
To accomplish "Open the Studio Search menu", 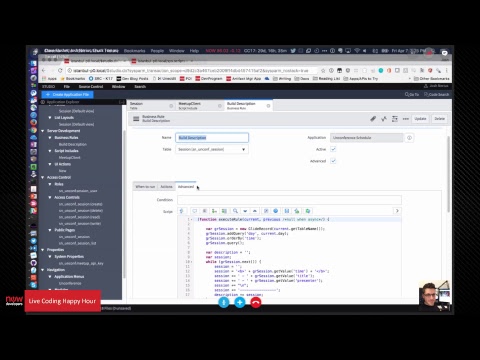I will click(x=140, y=87).
